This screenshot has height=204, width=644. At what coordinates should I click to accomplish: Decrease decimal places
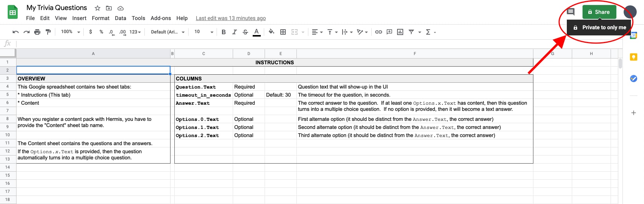[111, 32]
